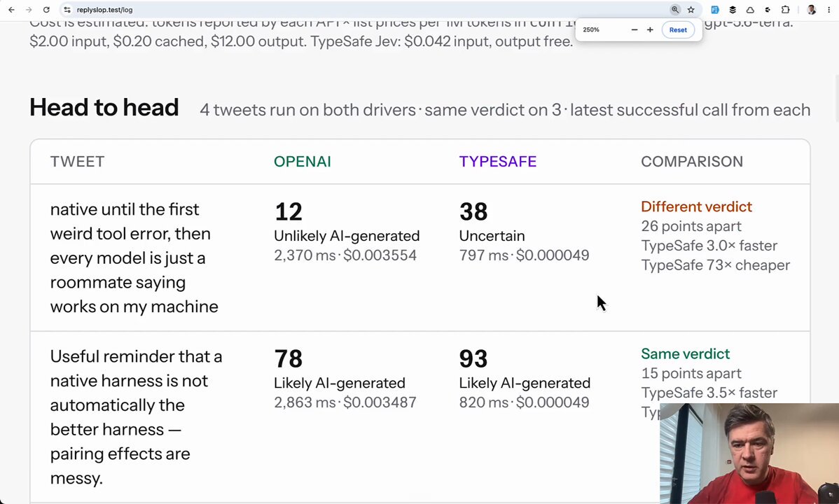839x504 pixels.
Task: Click the 820 ms · $0.000049 cost line
Action: (524, 402)
